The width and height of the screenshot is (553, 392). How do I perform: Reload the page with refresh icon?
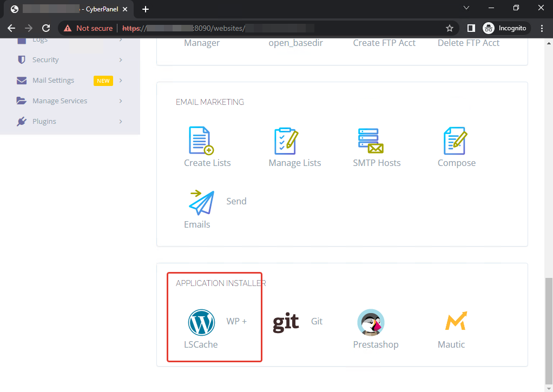point(46,28)
